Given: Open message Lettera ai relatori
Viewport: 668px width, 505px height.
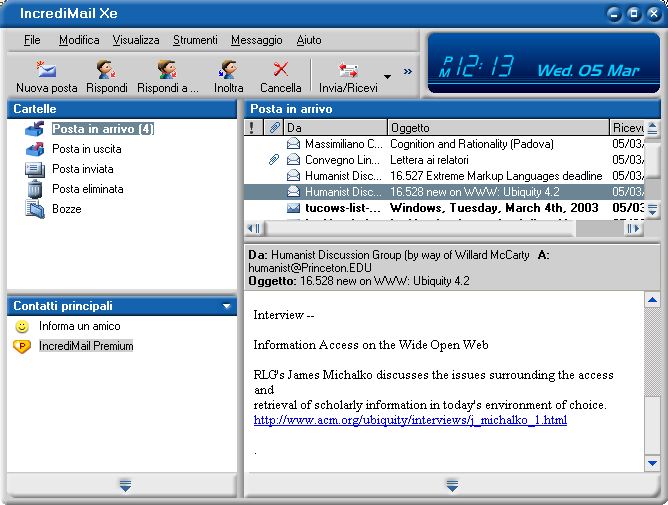Looking at the screenshot, I should (x=429, y=160).
